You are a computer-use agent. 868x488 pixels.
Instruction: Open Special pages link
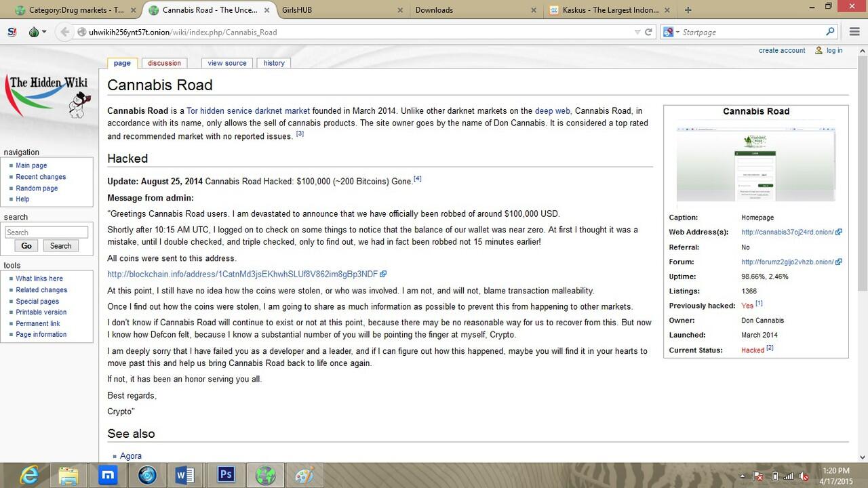(37, 302)
